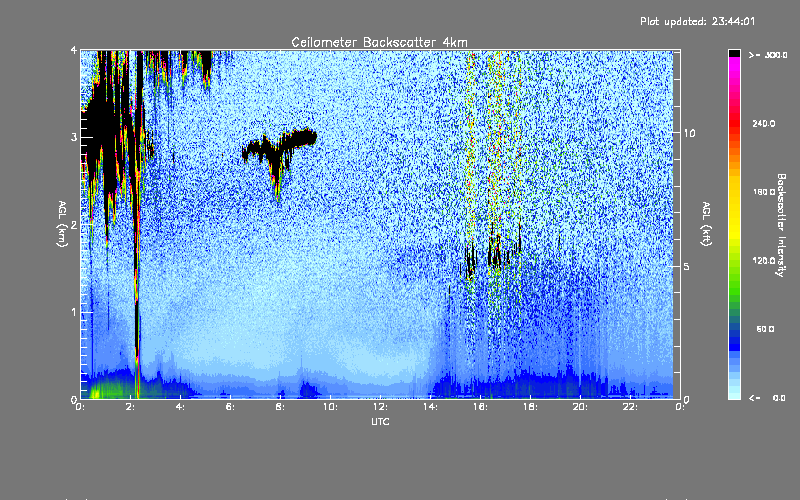This screenshot has height=500, width=800.
Task: Click the "20:" UTC tick label
Action: pyautogui.click(x=580, y=407)
